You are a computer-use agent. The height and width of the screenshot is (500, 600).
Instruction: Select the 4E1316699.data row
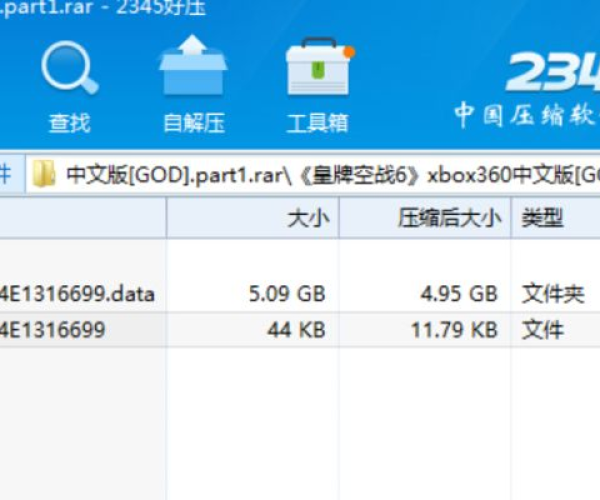coord(300,294)
